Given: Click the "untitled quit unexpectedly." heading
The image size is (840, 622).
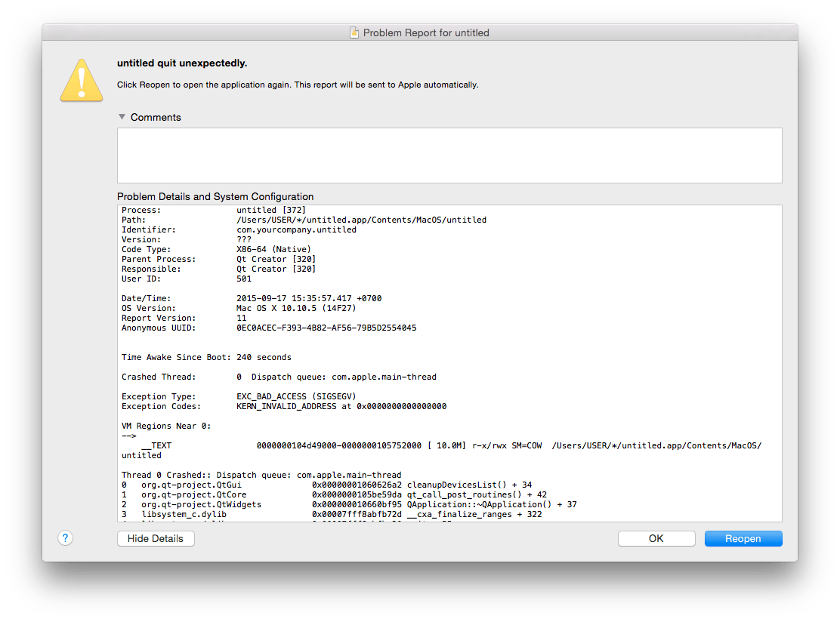Looking at the screenshot, I should tap(182, 63).
